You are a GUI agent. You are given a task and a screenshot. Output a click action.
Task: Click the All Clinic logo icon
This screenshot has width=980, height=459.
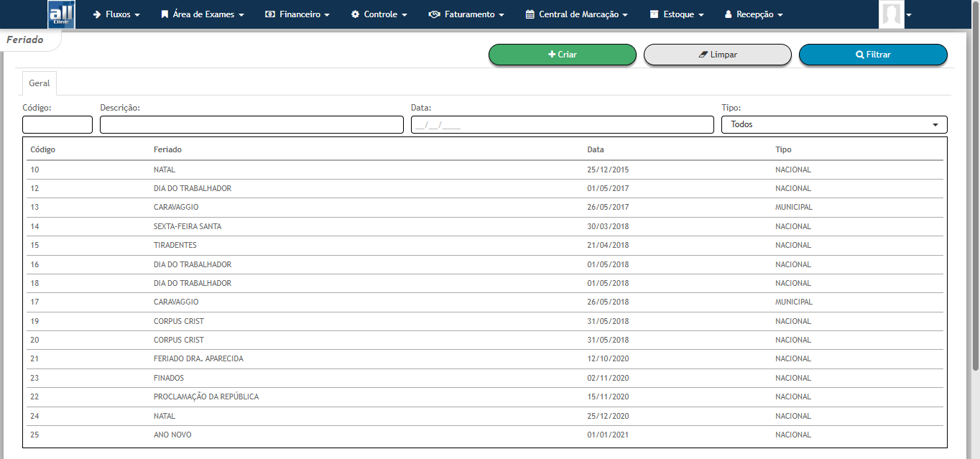pyautogui.click(x=61, y=14)
